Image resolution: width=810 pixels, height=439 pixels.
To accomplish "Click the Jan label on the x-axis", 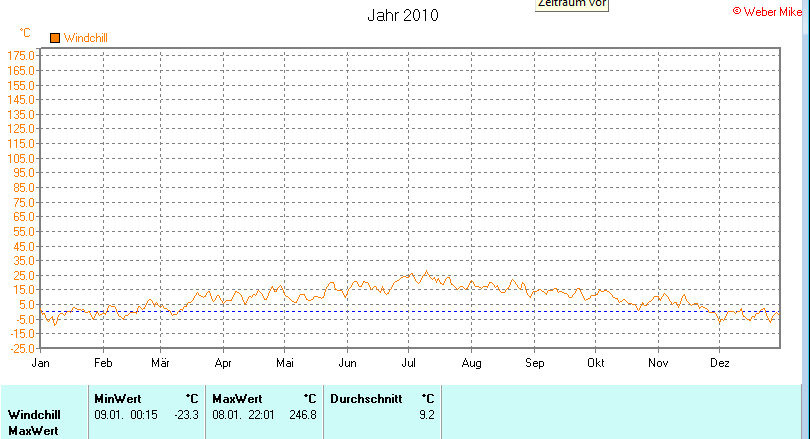I will (x=40, y=363).
